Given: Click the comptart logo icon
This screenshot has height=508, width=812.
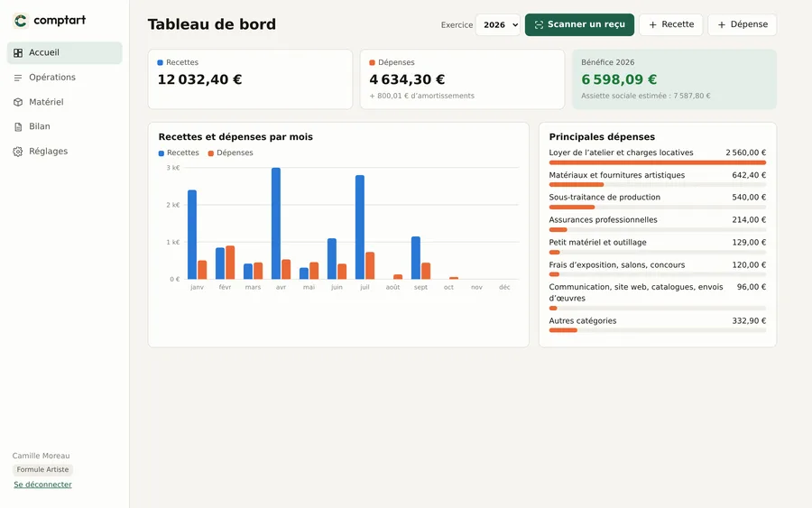Looking at the screenshot, I should [x=20, y=21].
